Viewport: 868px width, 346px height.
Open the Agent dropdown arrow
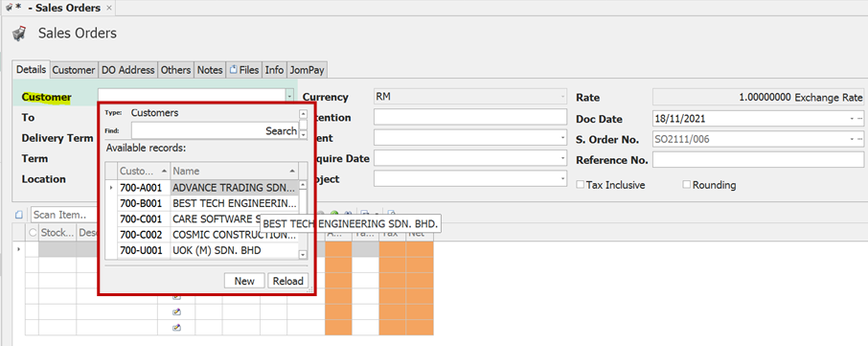[x=563, y=137]
